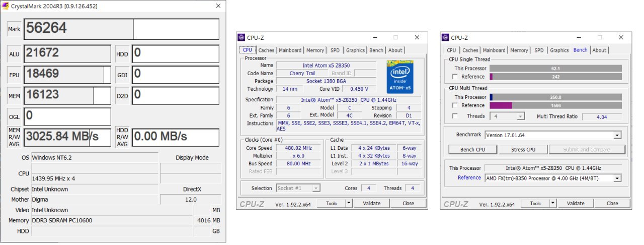Open About tab in the Bench CPU-Z window

(599, 50)
